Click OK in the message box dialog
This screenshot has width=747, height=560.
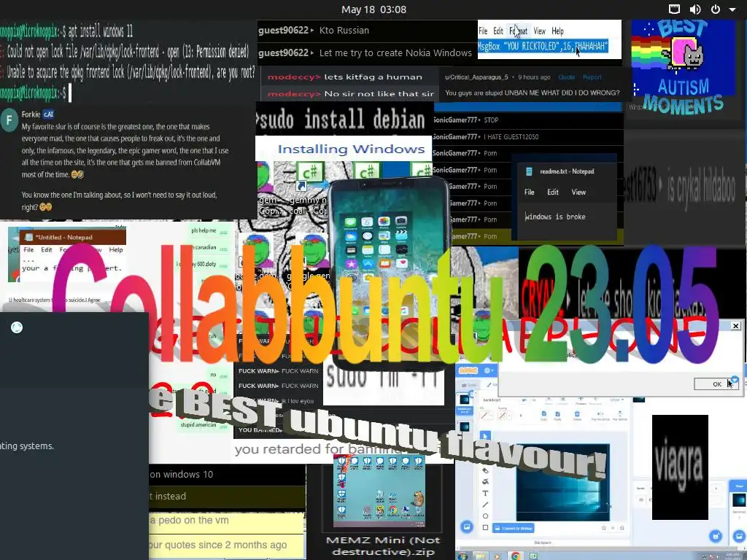(716, 384)
